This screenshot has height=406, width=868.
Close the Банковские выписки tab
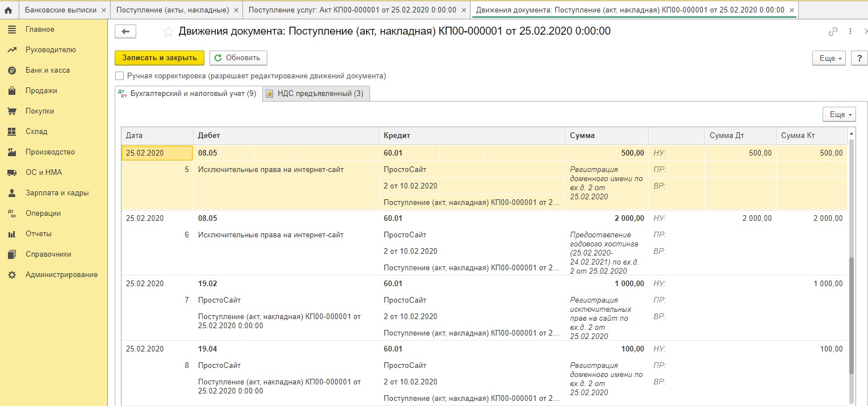pos(103,10)
